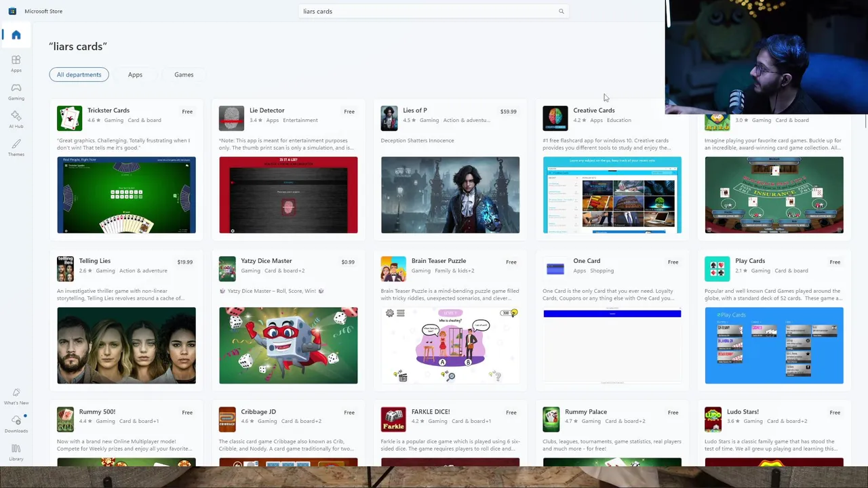Open Lie Detector title link
868x488 pixels.
[x=267, y=110]
